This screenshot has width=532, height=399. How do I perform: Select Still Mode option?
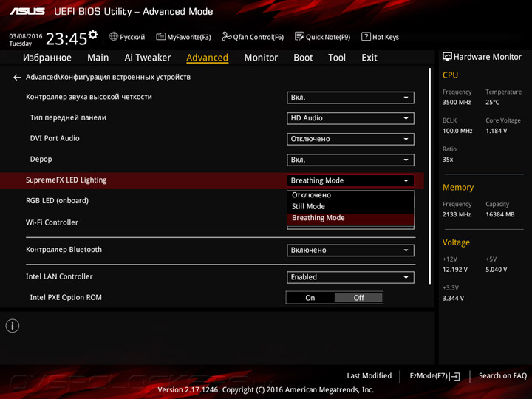(350, 206)
